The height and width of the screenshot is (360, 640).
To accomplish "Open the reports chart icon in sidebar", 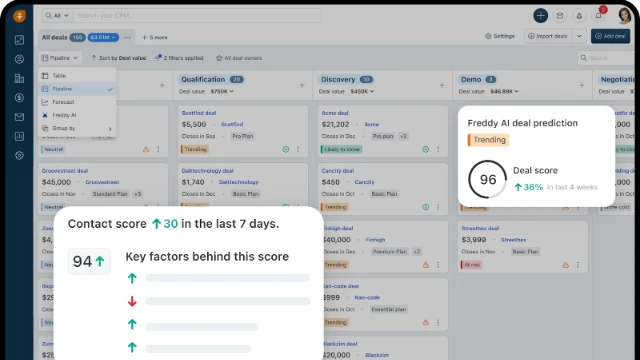I will pos(19,136).
